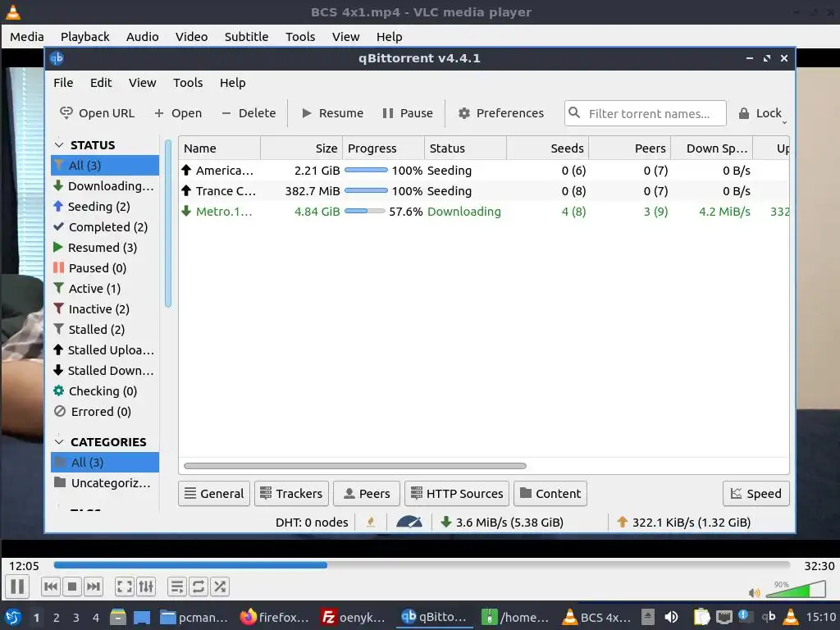
Task: Click the Open URL toolbar button
Action: pyautogui.click(x=97, y=113)
